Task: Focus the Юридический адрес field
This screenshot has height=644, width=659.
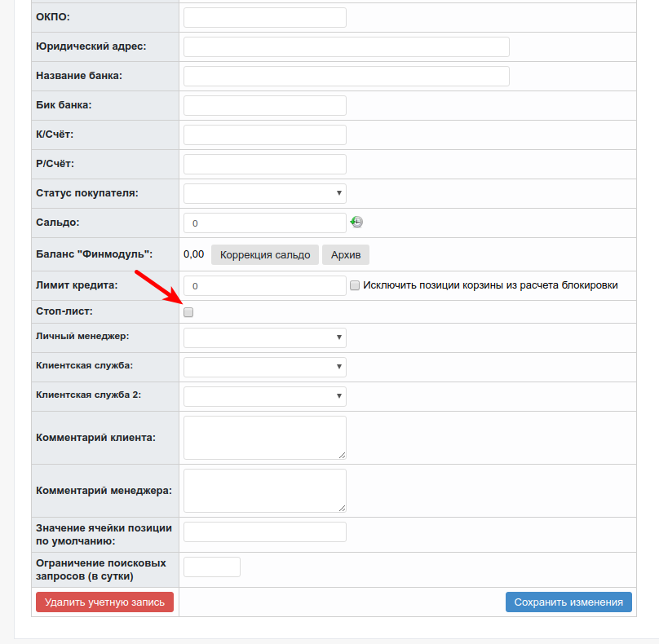Action: [x=346, y=46]
